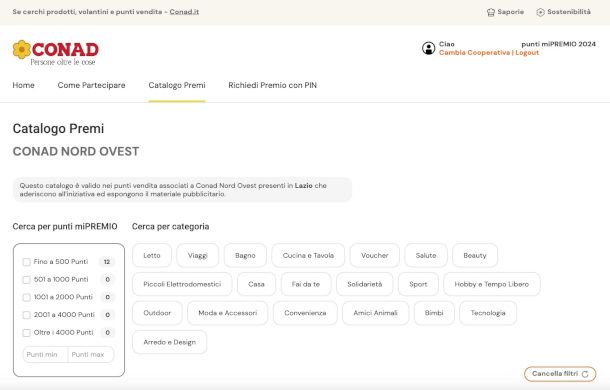
Task: Click the Logout link
Action: pyautogui.click(x=527, y=53)
